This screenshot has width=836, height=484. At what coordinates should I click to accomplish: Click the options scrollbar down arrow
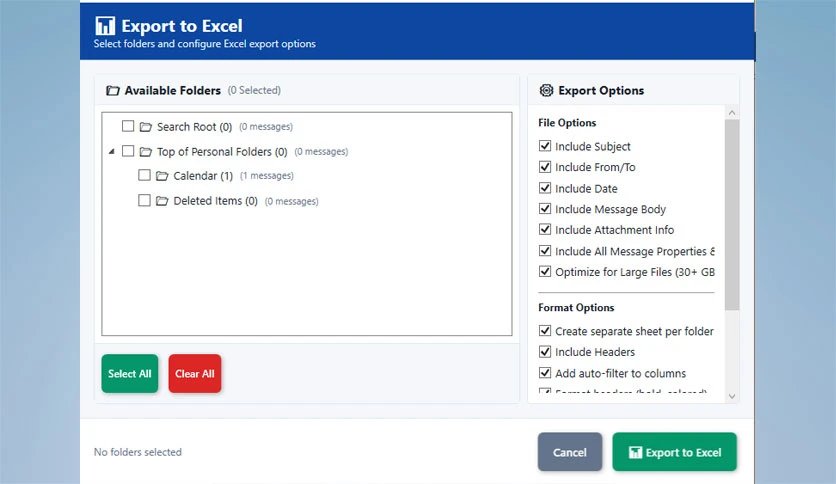[732, 396]
